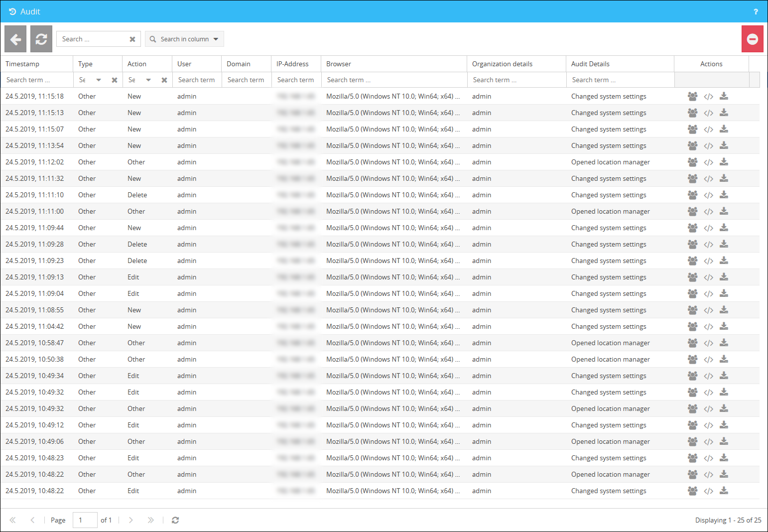Click users icon in 11:09:23 row
Viewport: 768px width, 532px height.
point(693,261)
